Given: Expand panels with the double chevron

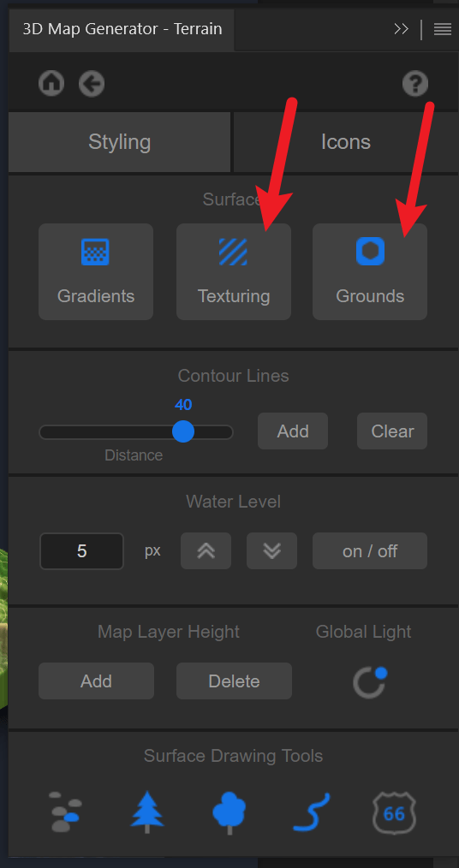Looking at the screenshot, I should (x=401, y=29).
